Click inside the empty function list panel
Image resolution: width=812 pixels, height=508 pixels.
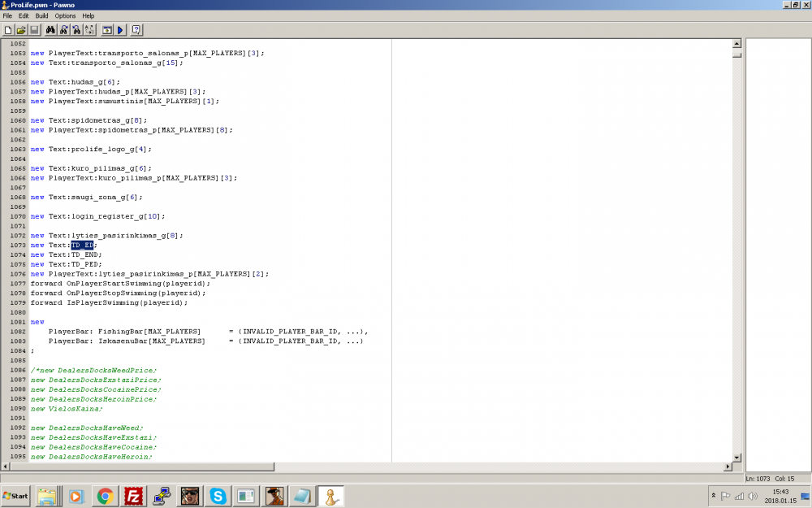click(778, 254)
